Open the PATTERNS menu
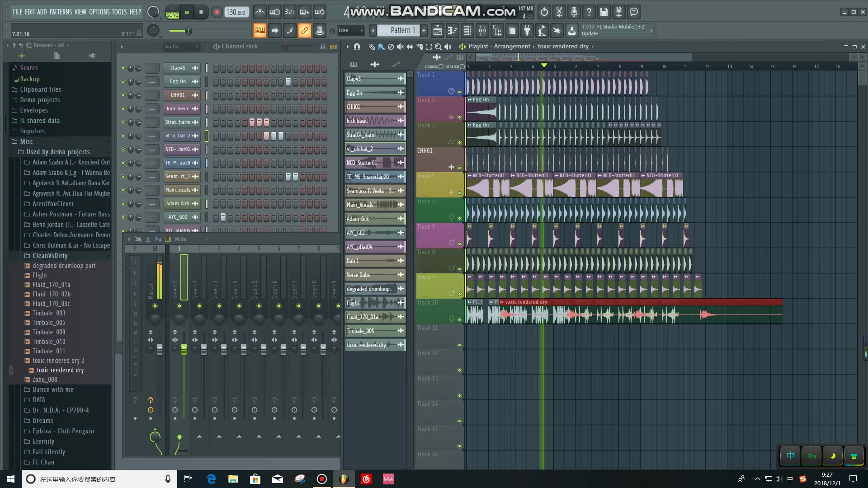This screenshot has height=488, width=868. 61,12
